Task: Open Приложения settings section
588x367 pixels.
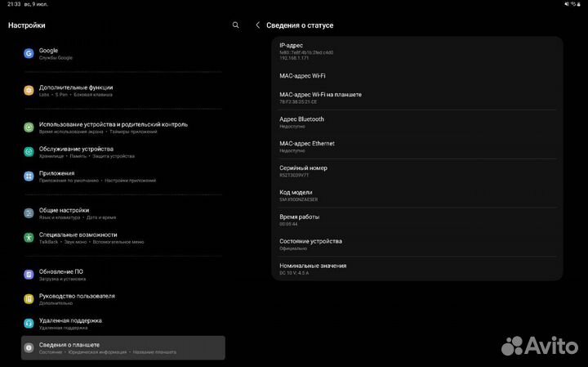Action: coord(123,177)
